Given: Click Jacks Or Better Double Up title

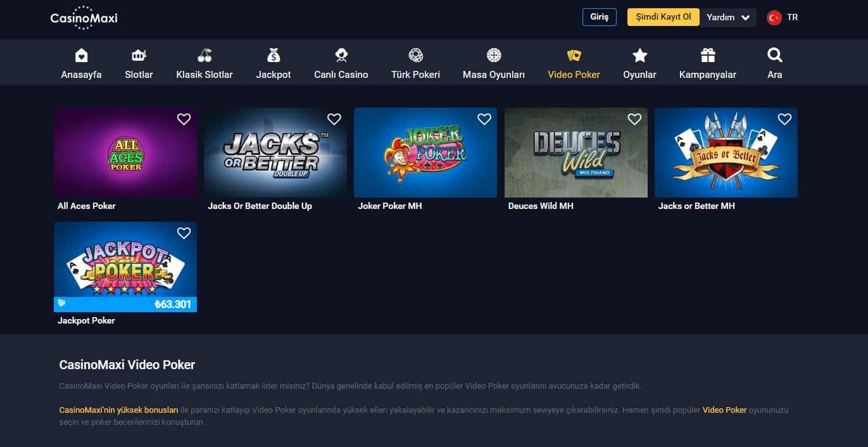Looking at the screenshot, I should tap(260, 206).
